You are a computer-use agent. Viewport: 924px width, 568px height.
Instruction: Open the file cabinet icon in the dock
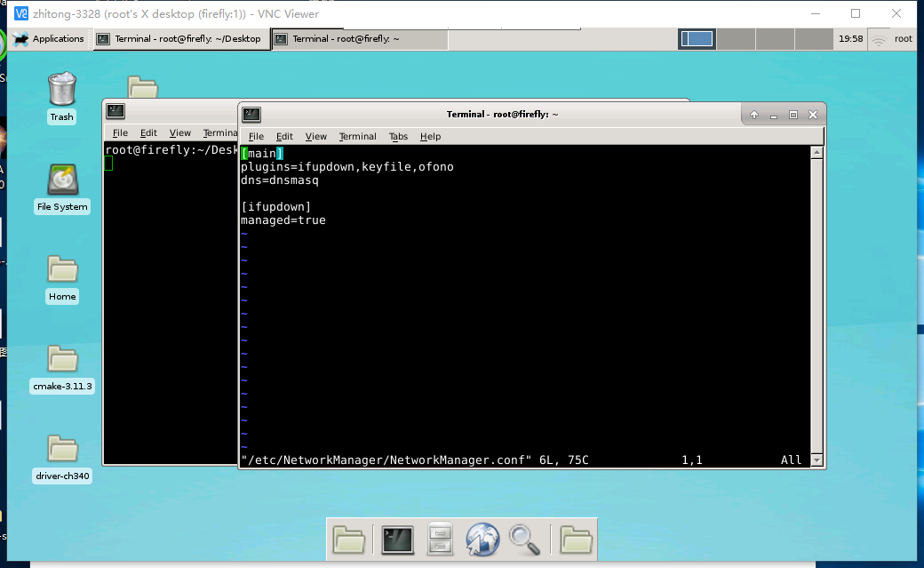[x=441, y=540]
